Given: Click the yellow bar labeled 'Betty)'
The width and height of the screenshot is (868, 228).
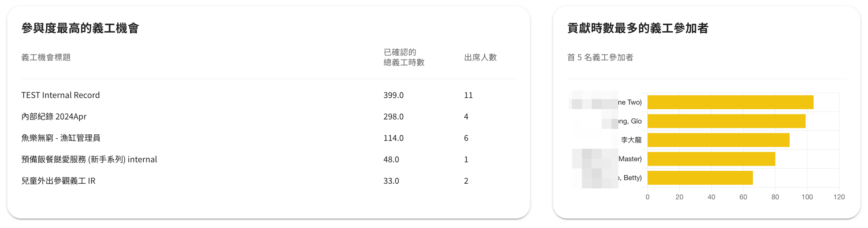Looking at the screenshot, I should tap(700, 178).
